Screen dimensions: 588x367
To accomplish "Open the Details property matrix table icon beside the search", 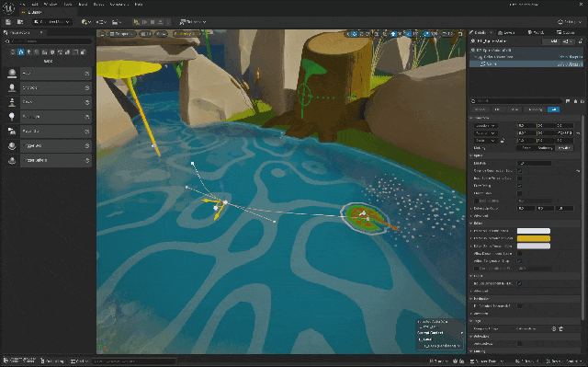I will click(x=568, y=101).
